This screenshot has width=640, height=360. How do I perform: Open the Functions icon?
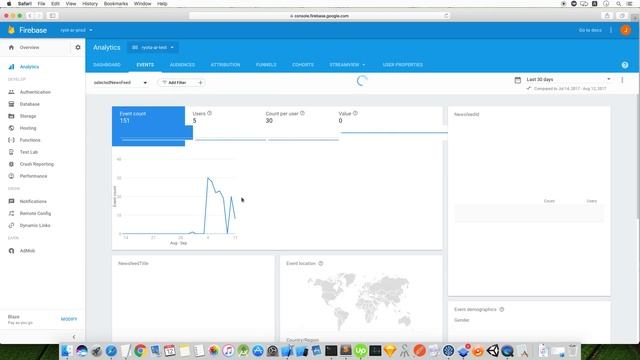[11, 140]
